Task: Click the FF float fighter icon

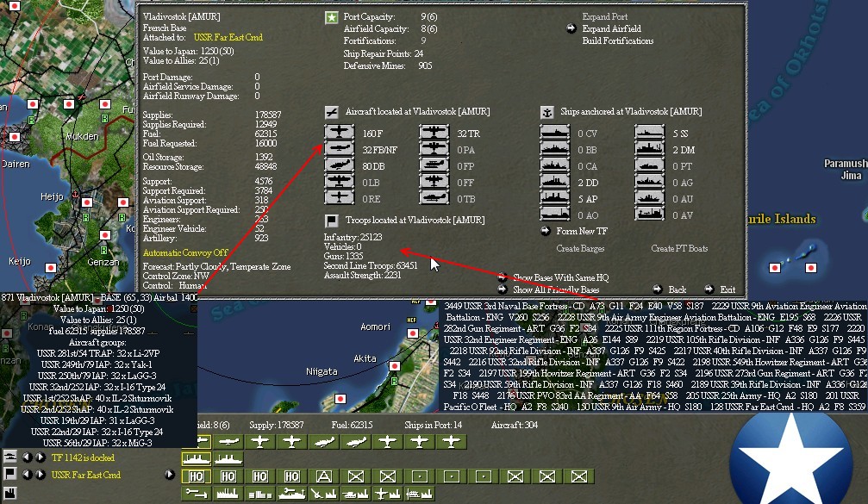Action: click(434, 182)
